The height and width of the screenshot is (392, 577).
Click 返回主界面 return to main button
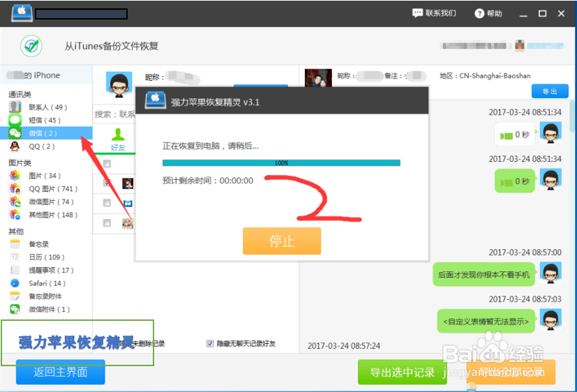(x=60, y=372)
